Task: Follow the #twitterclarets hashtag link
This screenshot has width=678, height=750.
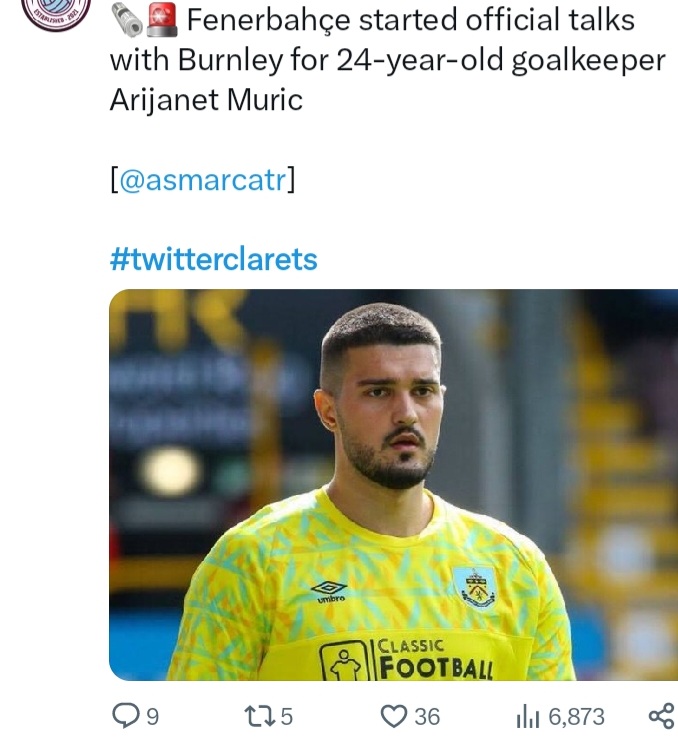Action: 213,259
